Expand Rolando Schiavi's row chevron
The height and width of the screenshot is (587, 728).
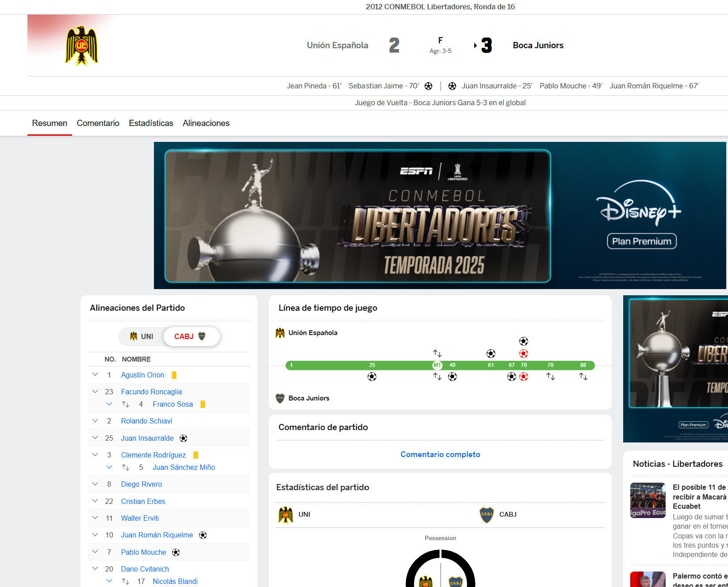(x=95, y=420)
